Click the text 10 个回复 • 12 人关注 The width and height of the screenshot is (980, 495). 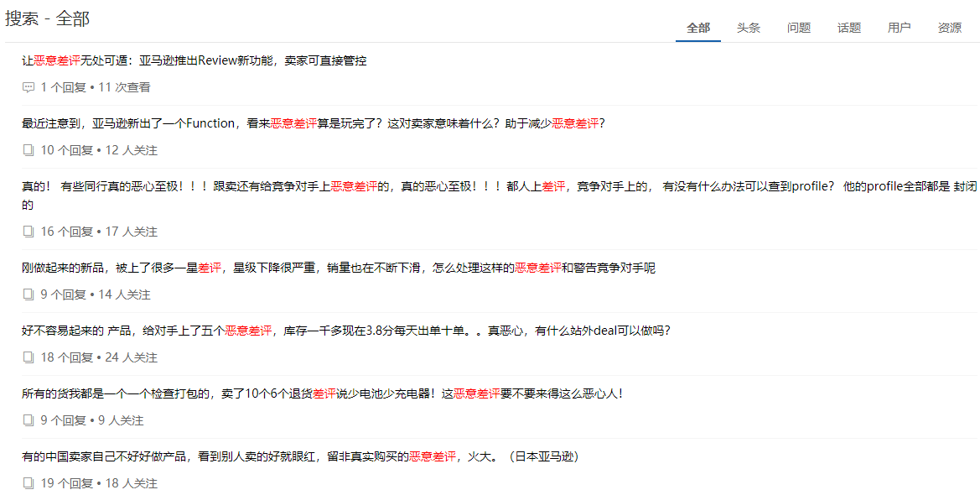point(100,150)
